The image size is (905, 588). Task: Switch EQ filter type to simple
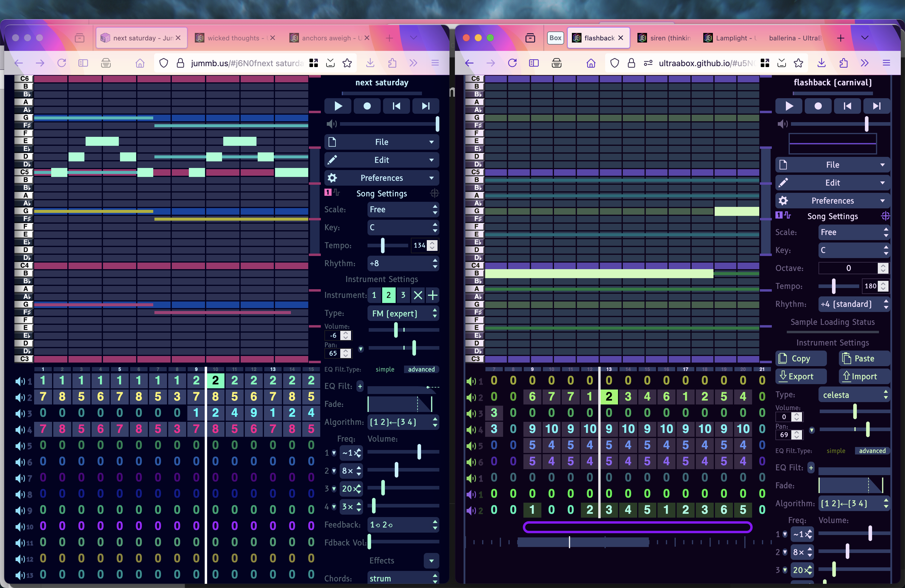point(385,369)
